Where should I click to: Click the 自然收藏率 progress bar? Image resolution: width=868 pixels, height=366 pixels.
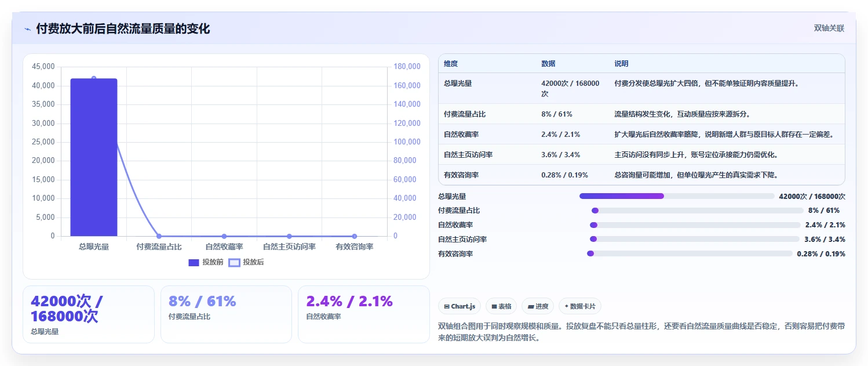point(695,225)
